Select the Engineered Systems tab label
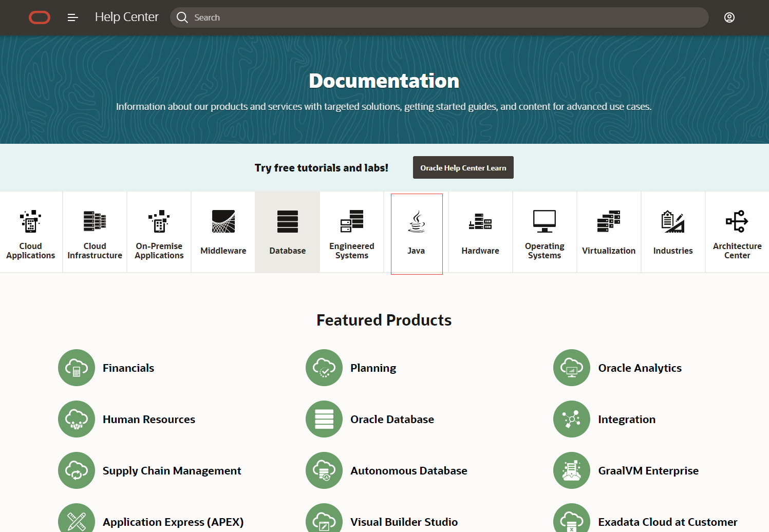Image resolution: width=769 pixels, height=532 pixels. point(352,251)
